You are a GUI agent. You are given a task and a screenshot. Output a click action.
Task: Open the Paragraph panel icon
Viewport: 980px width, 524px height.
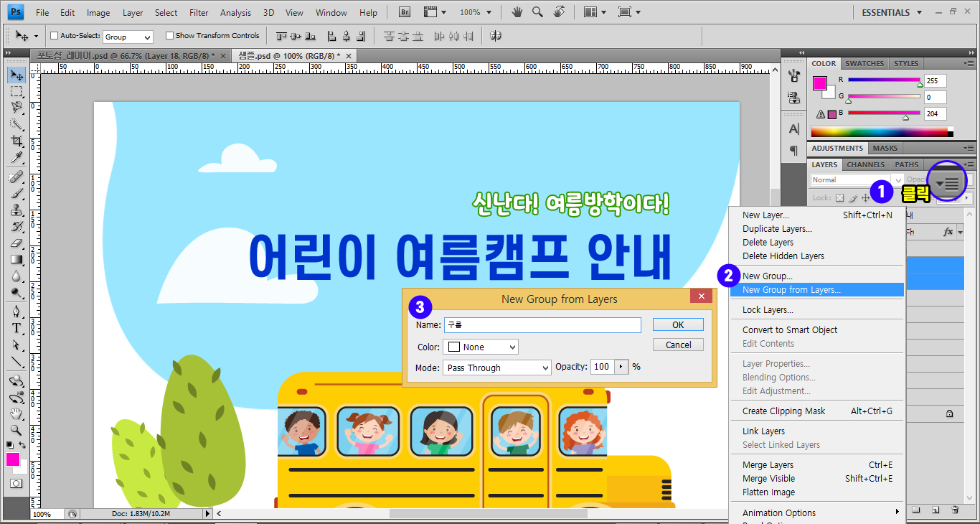(x=794, y=150)
